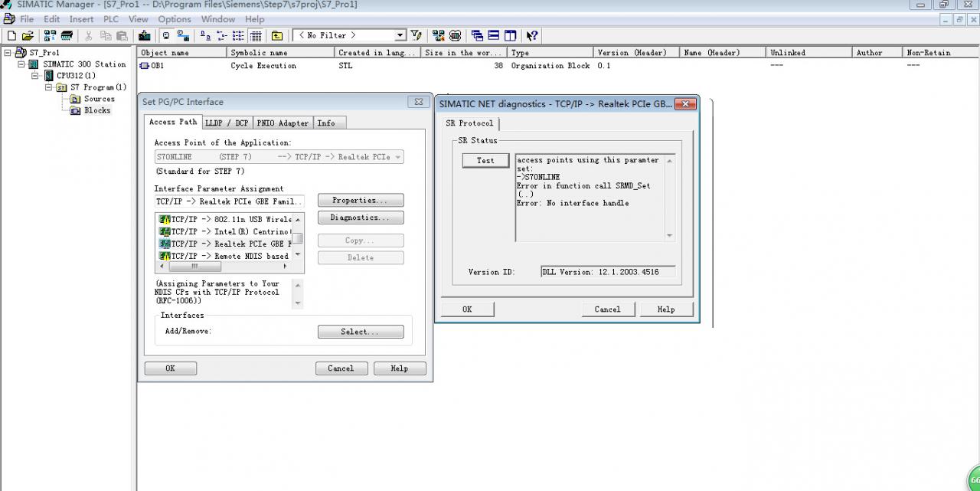980x491 pixels.
Task: Click the Accessible Nodes toolbar icon
Action: click(x=50, y=35)
